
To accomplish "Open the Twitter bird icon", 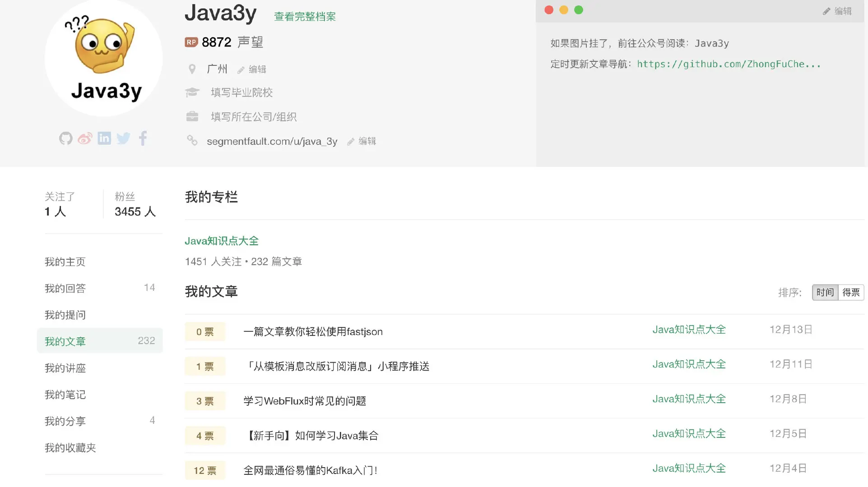I will 123,138.
